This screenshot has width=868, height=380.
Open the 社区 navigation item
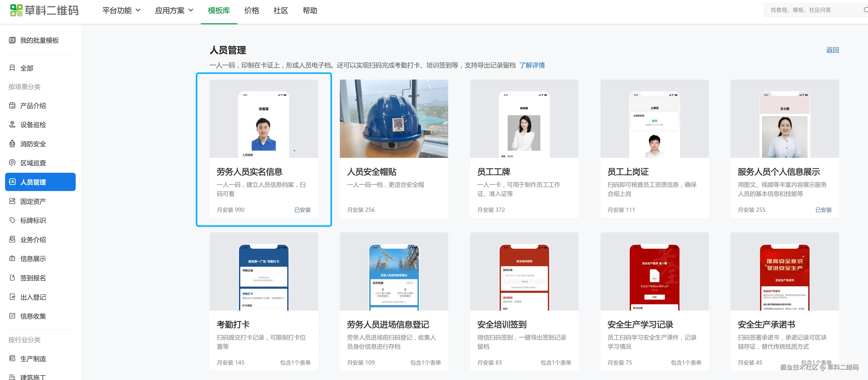[280, 10]
